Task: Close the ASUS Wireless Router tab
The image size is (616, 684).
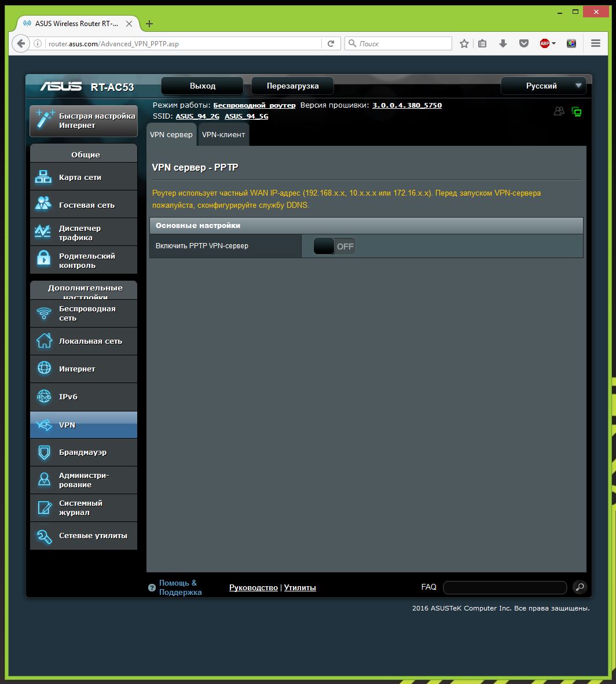Action: click(x=129, y=24)
